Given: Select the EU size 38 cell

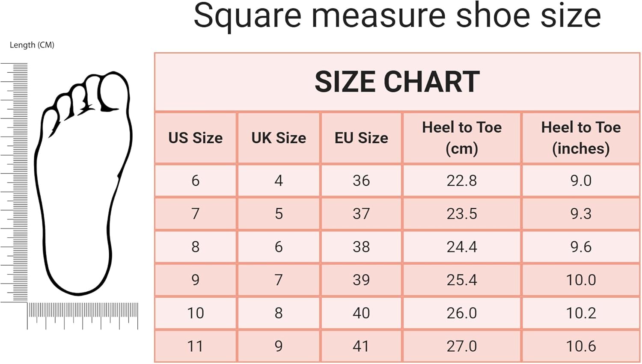Looking at the screenshot, I should 361,247.
